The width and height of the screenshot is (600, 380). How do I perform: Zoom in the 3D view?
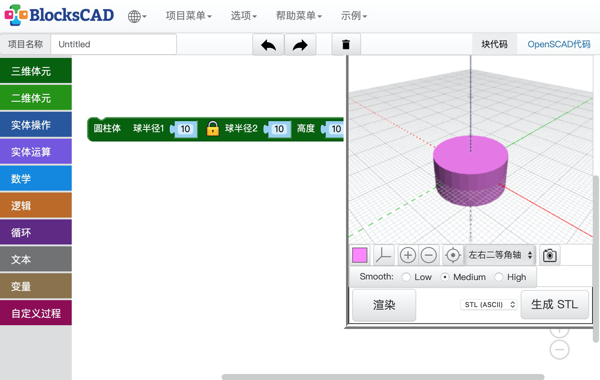pos(408,255)
